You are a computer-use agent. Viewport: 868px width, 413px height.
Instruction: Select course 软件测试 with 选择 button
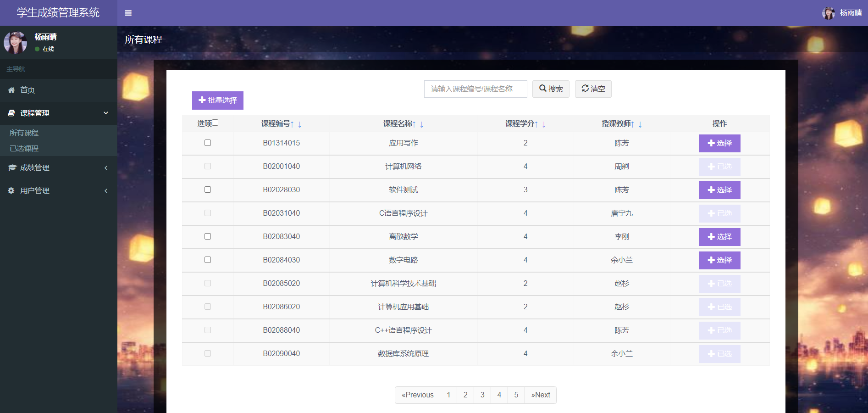coord(719,190)
